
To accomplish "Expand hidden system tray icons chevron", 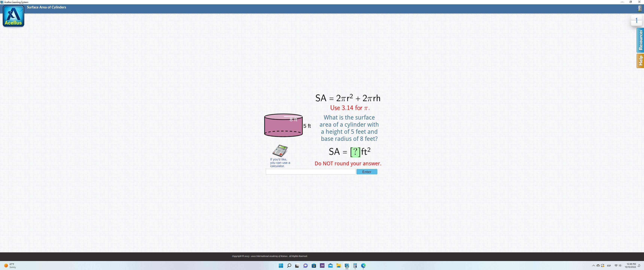I will tap(593, 265).
